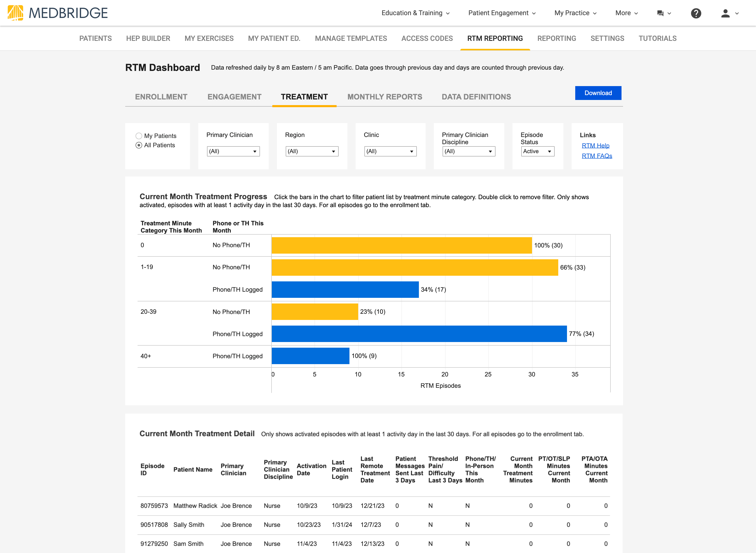The image size is (756, 553).
Task: Open the RTM FAQs link
Action: pyautogui.click(x=597, y=156)
